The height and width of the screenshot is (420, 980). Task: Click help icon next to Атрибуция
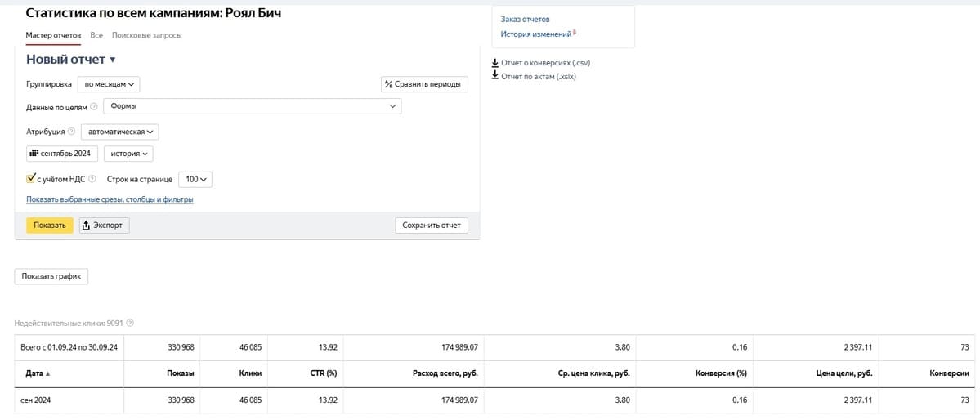pos(71,132)
